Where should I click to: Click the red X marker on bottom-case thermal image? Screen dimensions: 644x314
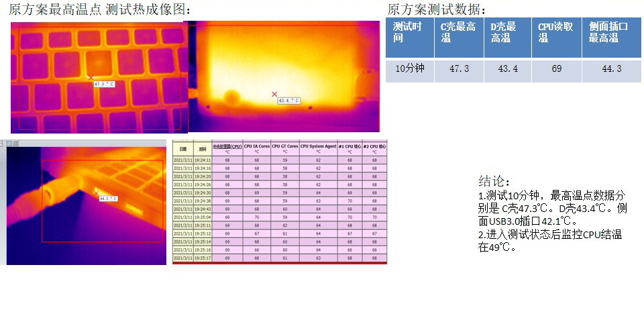point(274,94)
